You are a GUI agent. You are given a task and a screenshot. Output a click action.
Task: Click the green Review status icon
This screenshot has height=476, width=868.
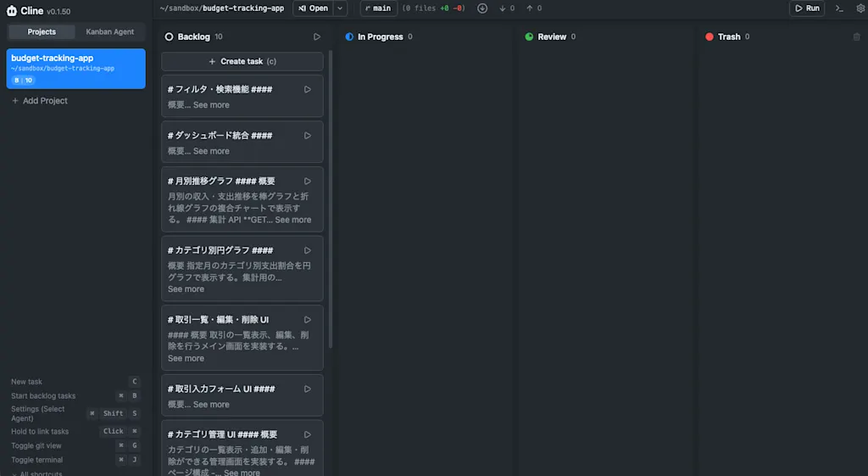point(529,36)
